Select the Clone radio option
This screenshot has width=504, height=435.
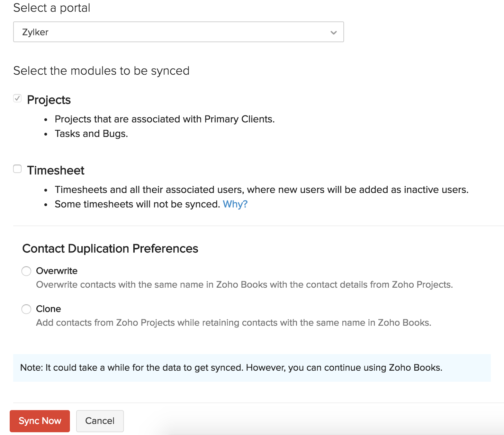(26, 309)
